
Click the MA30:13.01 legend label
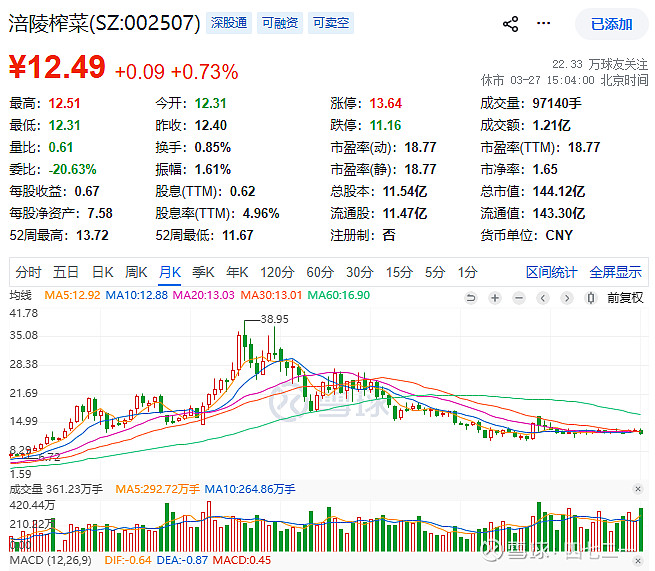tap(271, 295)
